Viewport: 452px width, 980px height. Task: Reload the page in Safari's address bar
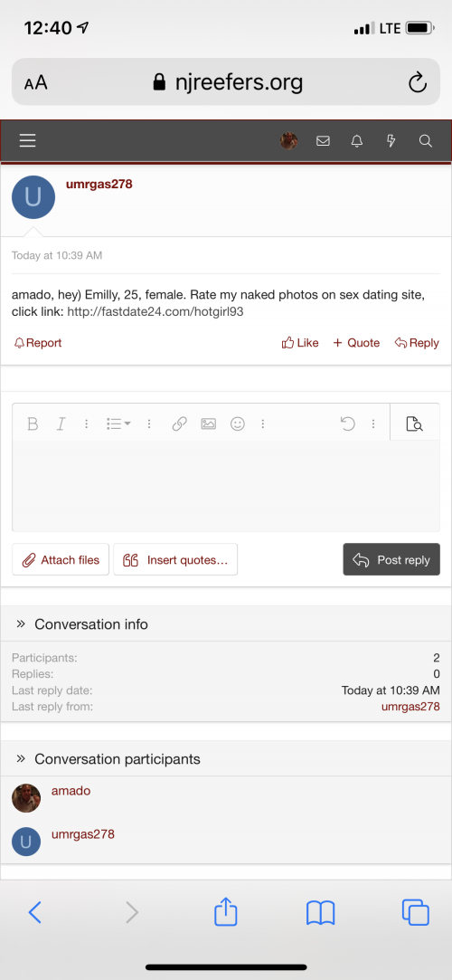pyautogui.click(x=417, y=81)
